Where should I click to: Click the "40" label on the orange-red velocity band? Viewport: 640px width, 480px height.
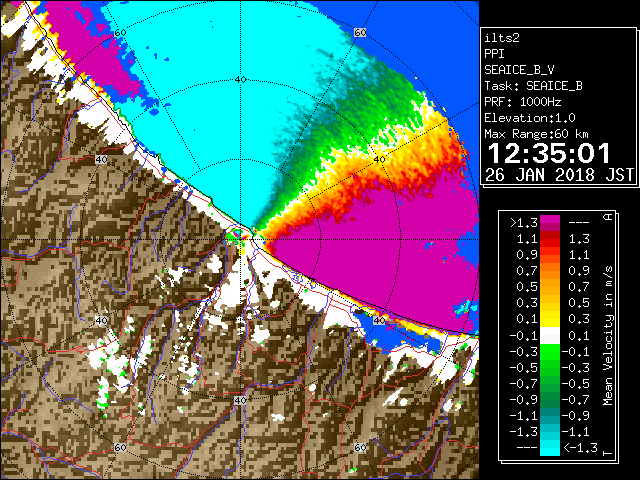point(379,160)
